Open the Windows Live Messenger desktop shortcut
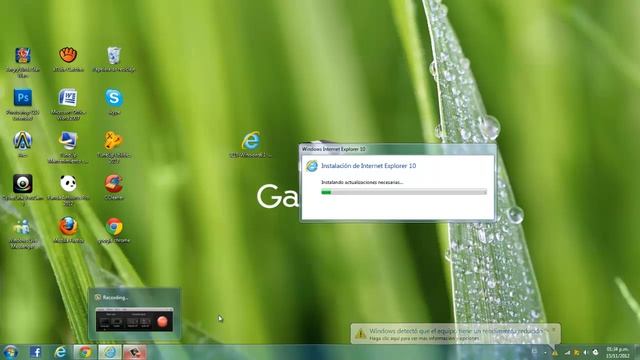 [x=22, y=227]
